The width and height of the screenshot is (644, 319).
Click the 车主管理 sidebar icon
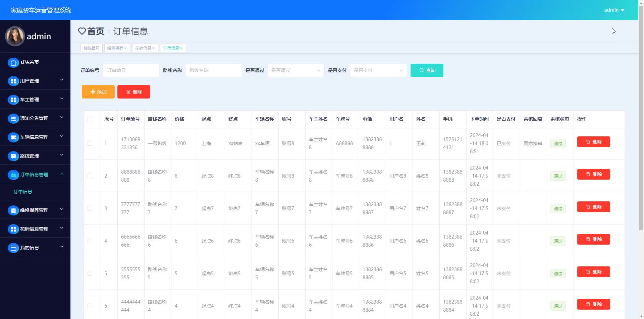point(13,100)
